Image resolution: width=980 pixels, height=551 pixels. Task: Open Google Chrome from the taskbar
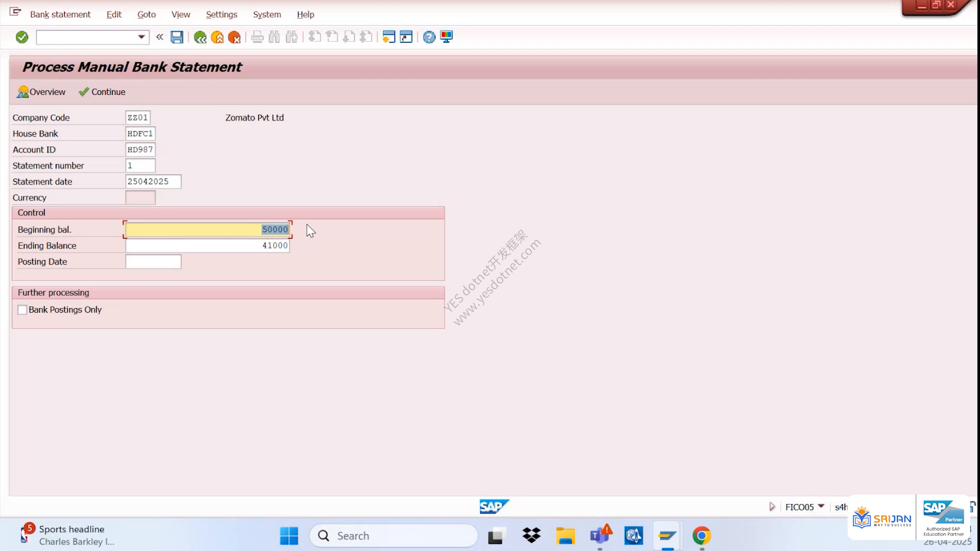click(x=702, y=536)
